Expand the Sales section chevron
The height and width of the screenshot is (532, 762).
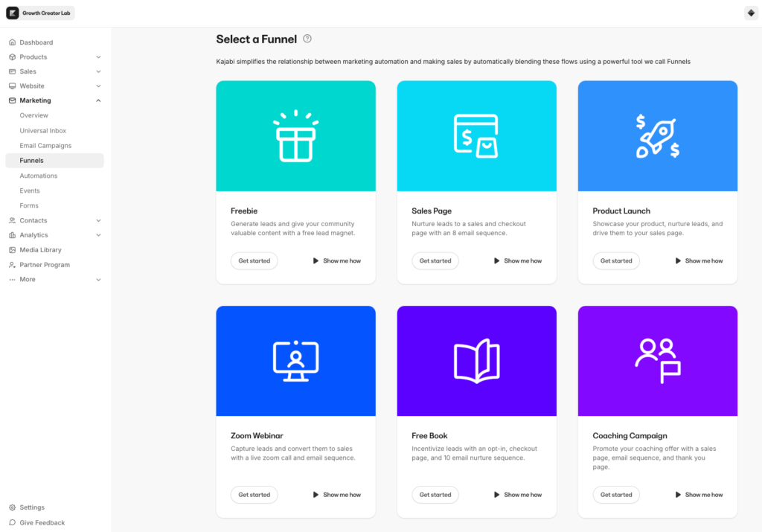pos(98,71)
